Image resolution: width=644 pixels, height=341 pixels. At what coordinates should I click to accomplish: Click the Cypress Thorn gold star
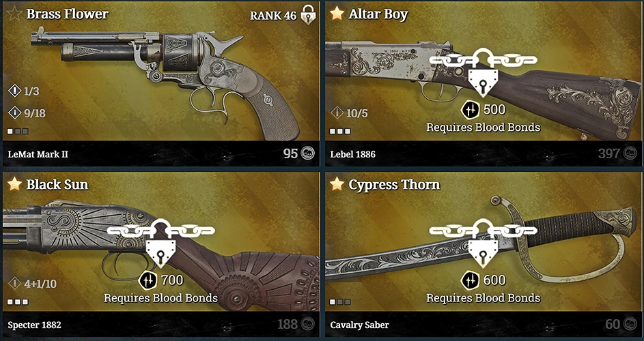(x=337, y=184)
